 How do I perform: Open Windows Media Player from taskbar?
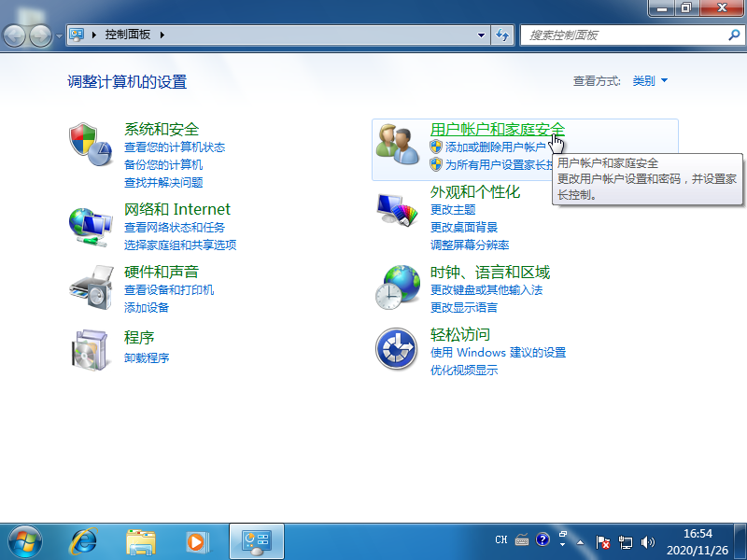197,540
